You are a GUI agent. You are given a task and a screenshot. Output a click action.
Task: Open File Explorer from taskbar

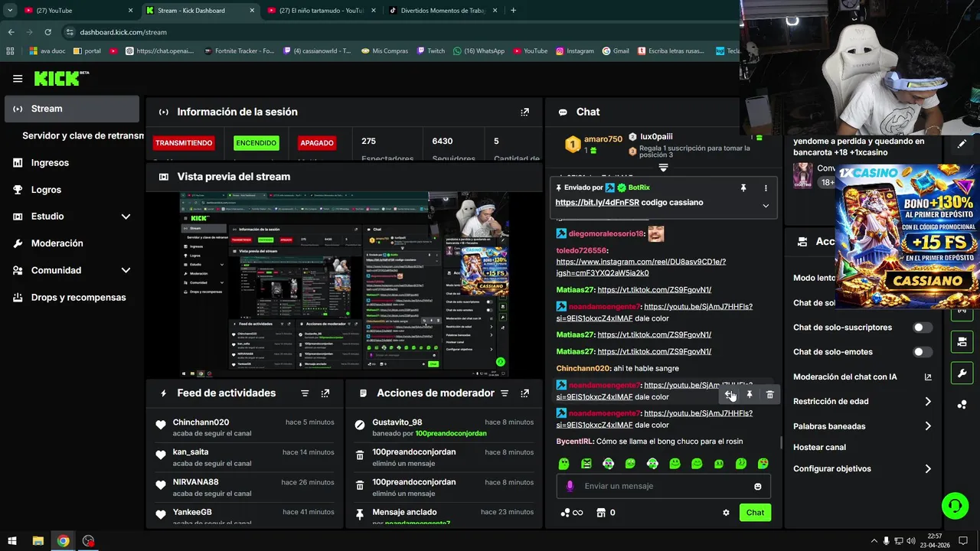(x=38, y=541)
